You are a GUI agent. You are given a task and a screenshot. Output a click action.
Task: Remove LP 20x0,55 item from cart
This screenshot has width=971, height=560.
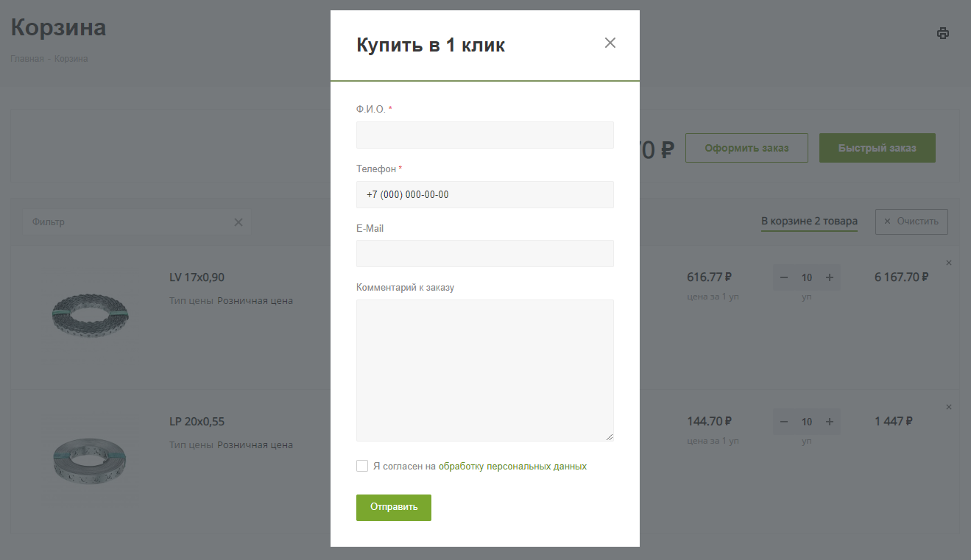pos(948,407)
